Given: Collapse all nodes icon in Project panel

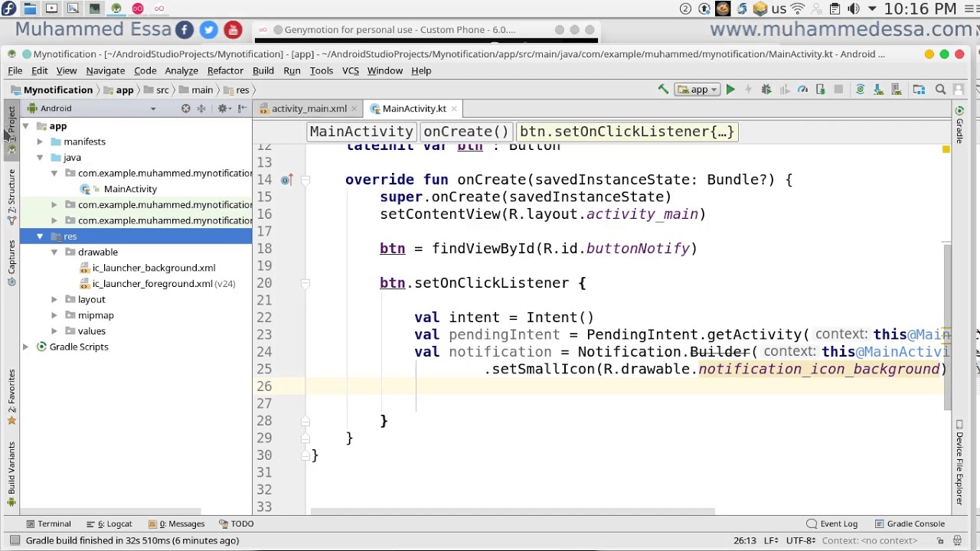Looking at the screenshot, I should click(x=201, y=109).
